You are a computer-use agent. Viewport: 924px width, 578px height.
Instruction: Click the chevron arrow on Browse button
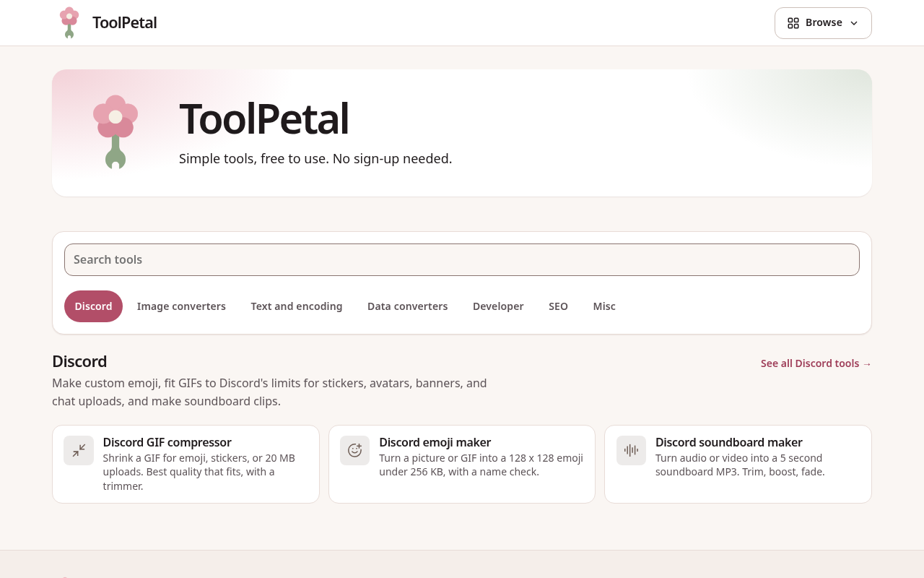click(x=854, y=23)
